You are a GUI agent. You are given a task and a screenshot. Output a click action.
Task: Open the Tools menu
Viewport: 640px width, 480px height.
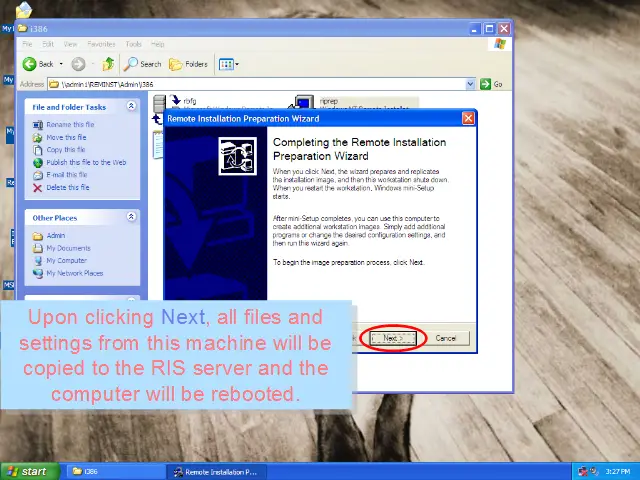[133, 44]
